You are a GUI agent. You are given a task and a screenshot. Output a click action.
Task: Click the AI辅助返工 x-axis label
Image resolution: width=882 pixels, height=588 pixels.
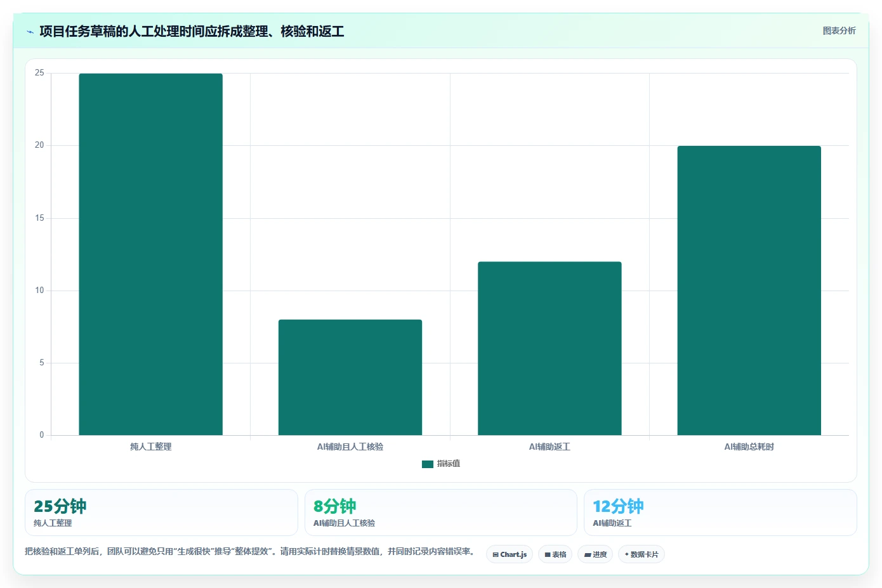pyautogui.click(x=550, y=447)
